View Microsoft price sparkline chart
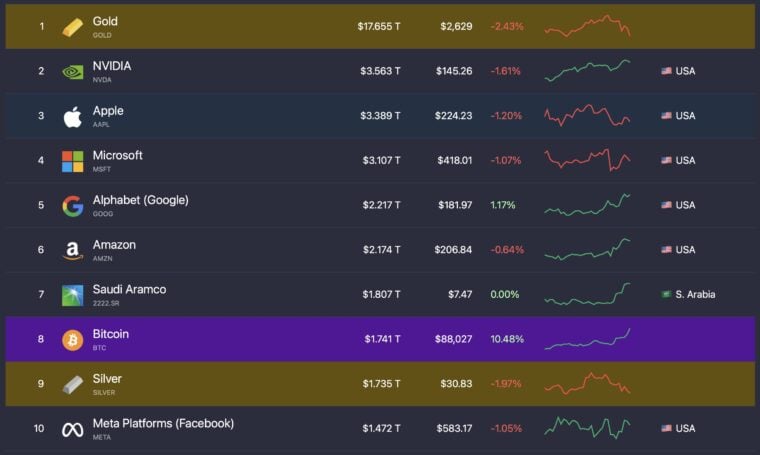This screenshot has height=455, width=760. pos(587,160)
